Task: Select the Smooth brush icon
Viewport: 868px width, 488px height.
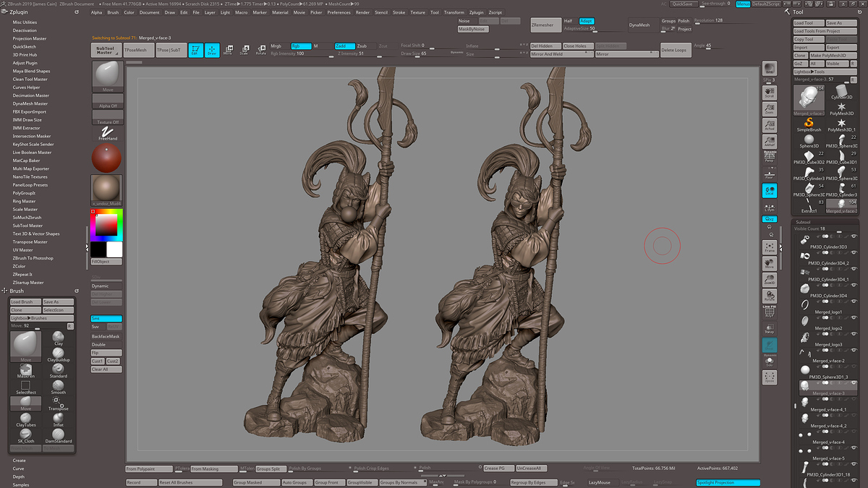Action: pos(59,388)
